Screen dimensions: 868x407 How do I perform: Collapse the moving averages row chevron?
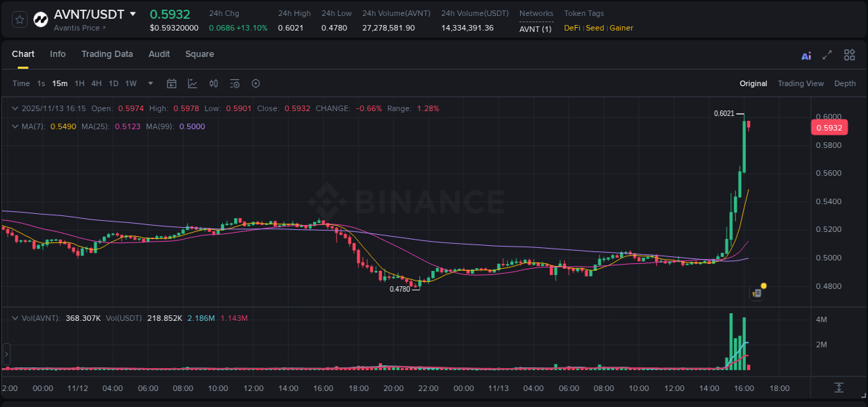click(15, 126)
